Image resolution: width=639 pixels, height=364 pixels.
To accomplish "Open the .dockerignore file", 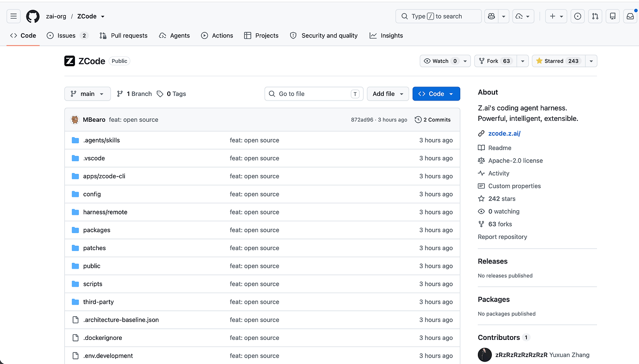I will 102,338.
